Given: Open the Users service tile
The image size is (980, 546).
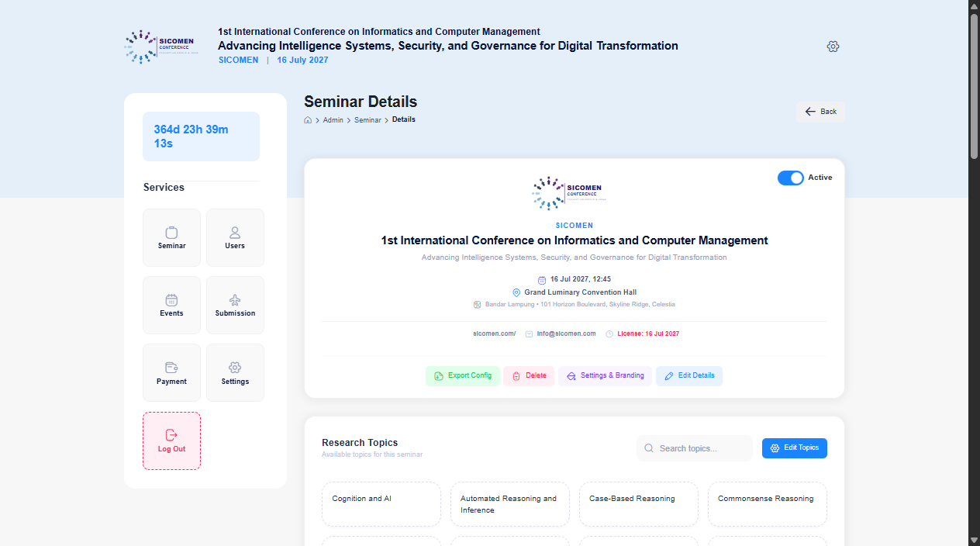Looking at the screenshot, I should (x=235, y=237).
